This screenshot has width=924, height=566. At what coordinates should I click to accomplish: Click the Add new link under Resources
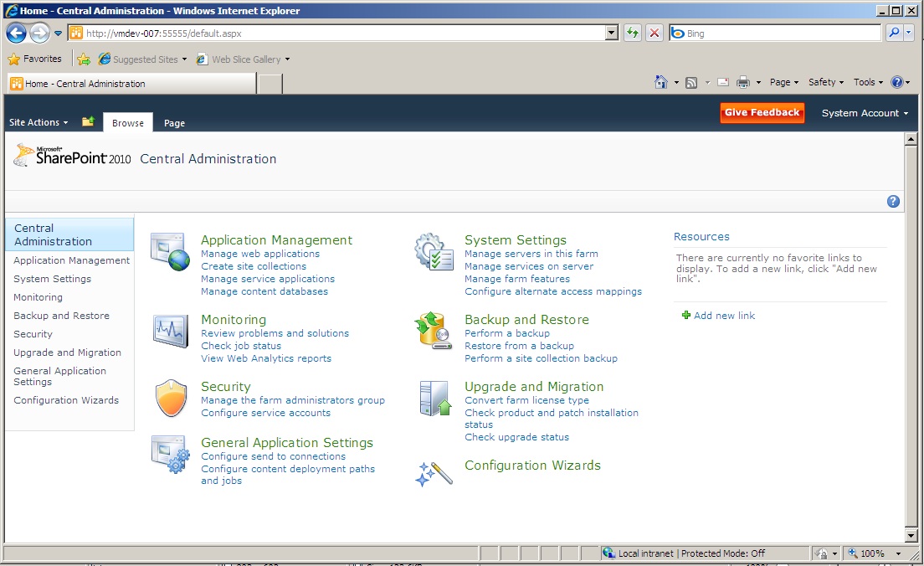(x=725, y=315)
